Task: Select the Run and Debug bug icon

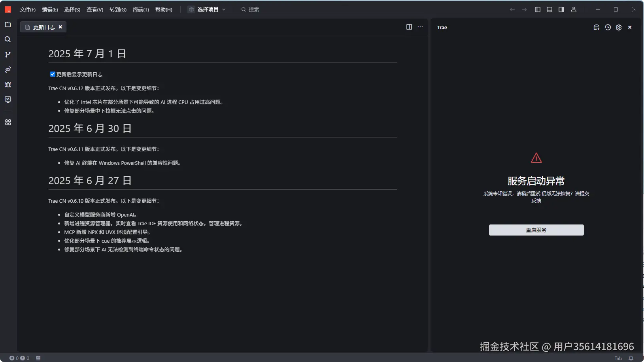Action: coord(8,85)
